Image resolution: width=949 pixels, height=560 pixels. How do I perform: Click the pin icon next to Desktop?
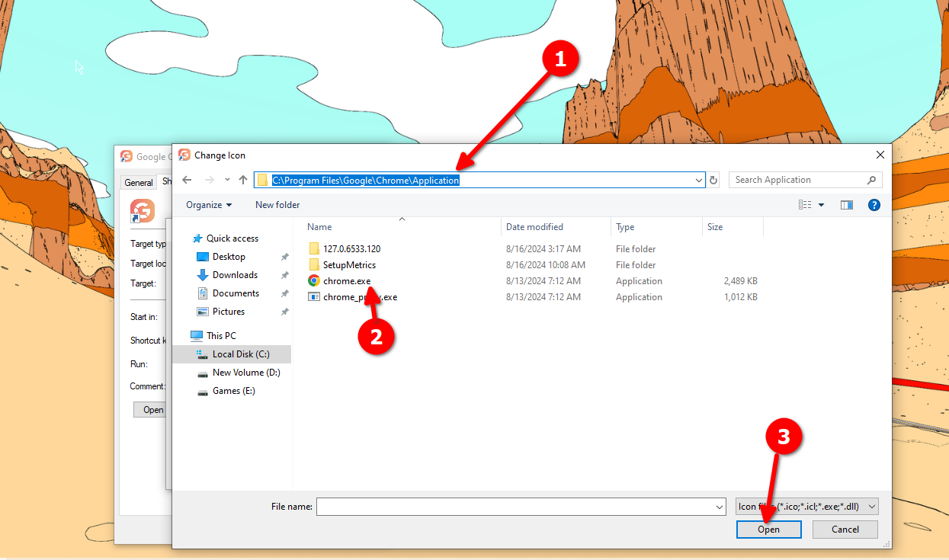285,257
